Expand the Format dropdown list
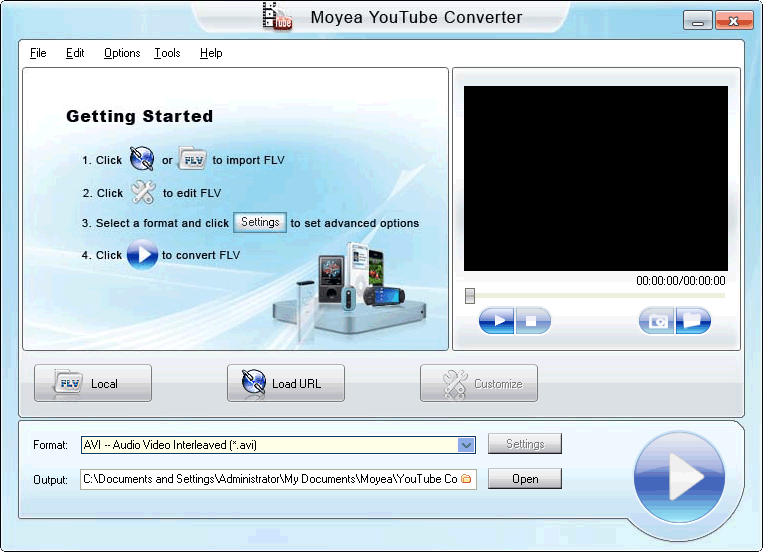Viewport: 764px width, 553px height. (466, 445)
